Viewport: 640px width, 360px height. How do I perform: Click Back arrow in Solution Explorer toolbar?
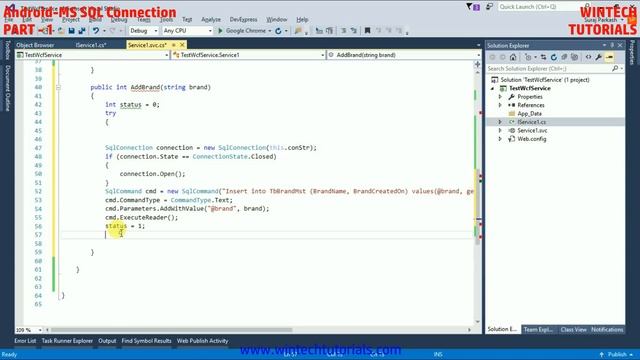492,57
